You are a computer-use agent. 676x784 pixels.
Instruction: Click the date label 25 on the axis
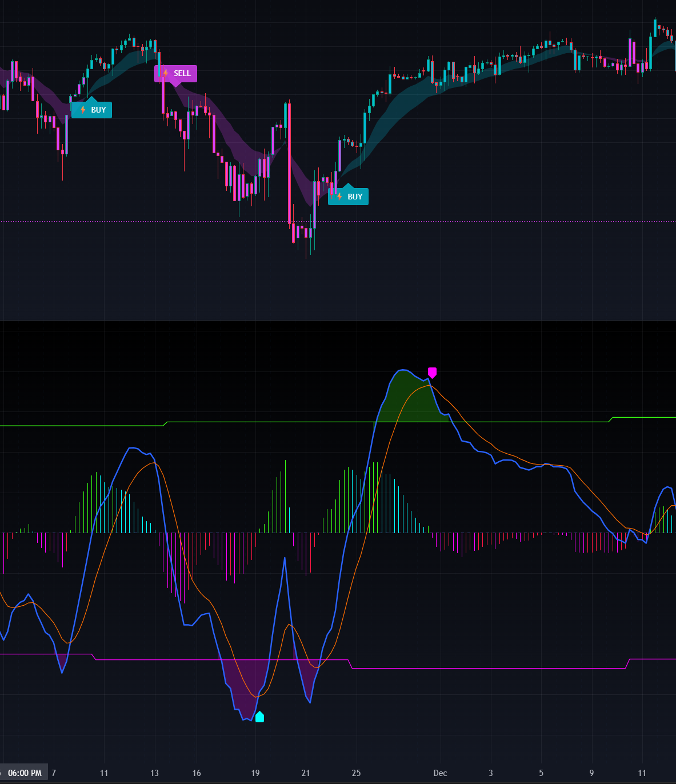[356, 773]
